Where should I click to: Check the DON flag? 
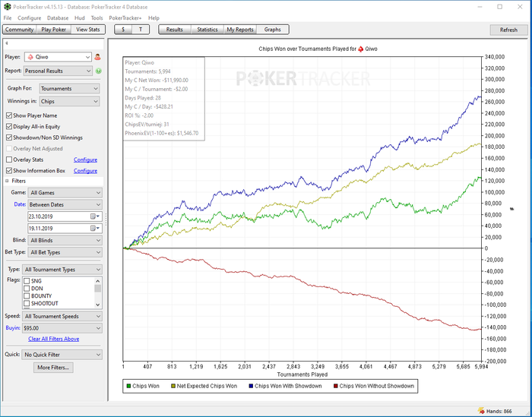27,289
